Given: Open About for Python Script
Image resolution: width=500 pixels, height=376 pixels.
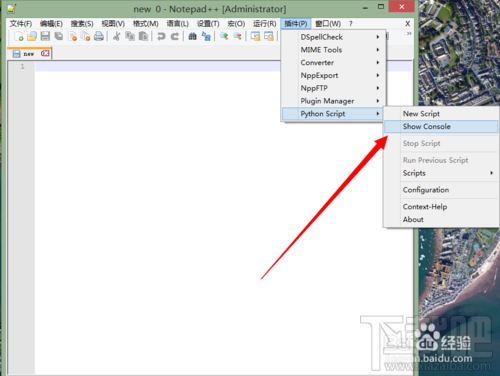Looking at the screenshot, I should 441,219.
